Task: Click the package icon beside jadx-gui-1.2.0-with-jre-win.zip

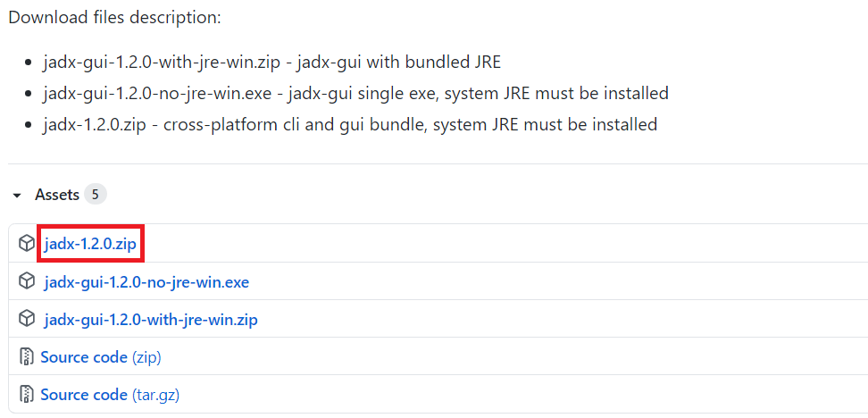Action: point(27,319)
